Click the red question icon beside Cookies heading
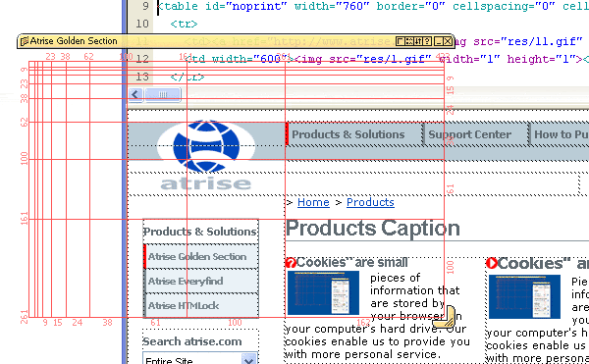This screenshot has height=364, width=589. click(x=291, y=263)
